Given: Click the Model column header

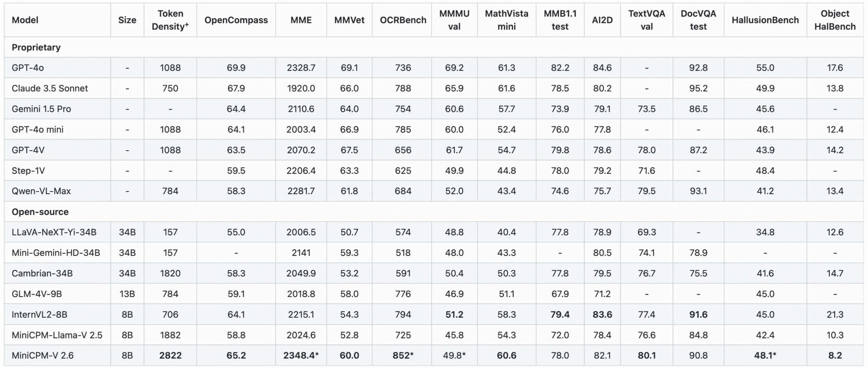Looking at the screenshot, I should pos(25,20).
